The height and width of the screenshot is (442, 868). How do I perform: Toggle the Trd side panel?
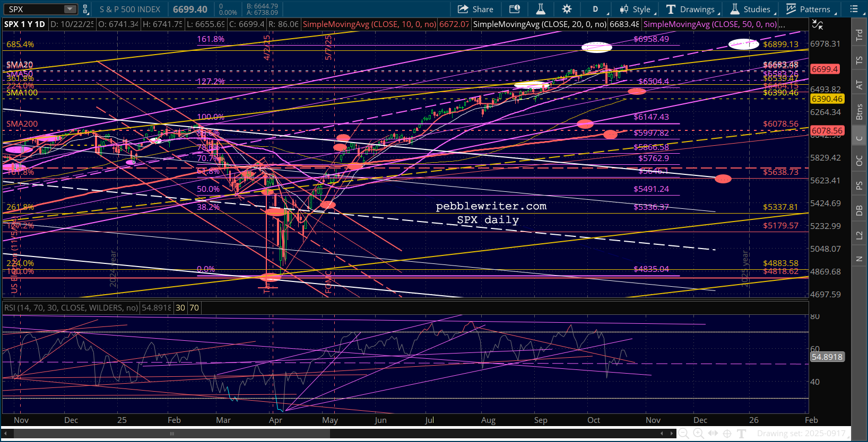859,35
